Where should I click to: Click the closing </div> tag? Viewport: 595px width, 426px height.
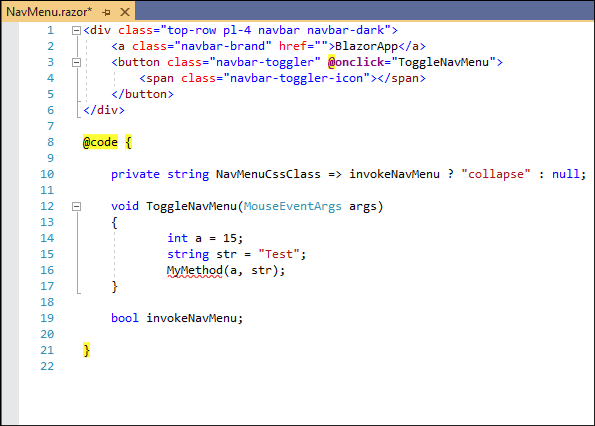tap(104, 110)
